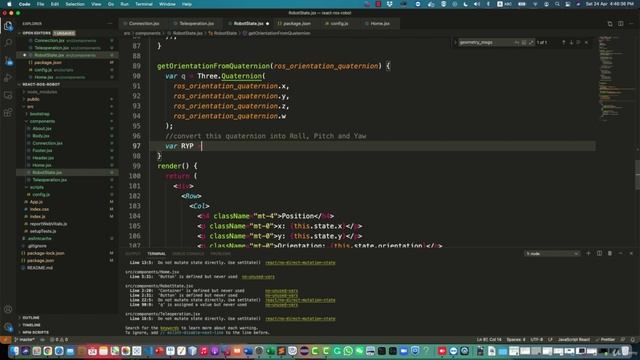This screenshot has width=640, height=360.
Task: Click Spaces: 4 indentation setting
Action: click(516, 340)
